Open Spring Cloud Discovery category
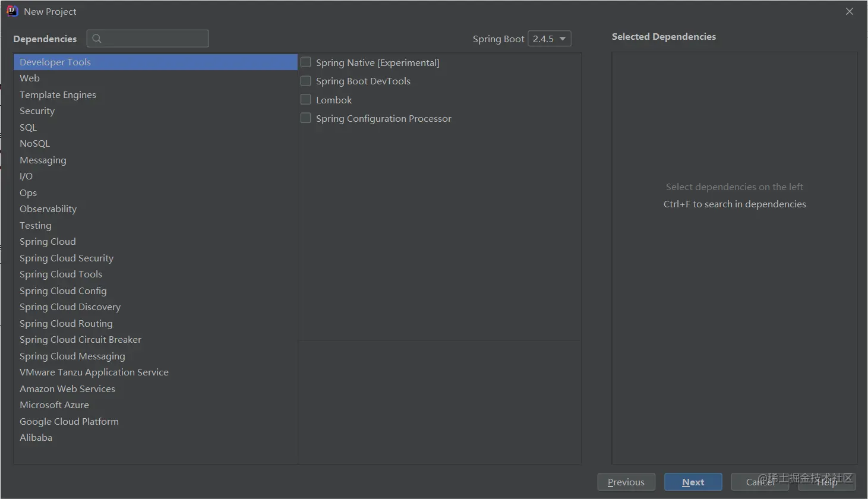 coord(156,307)
